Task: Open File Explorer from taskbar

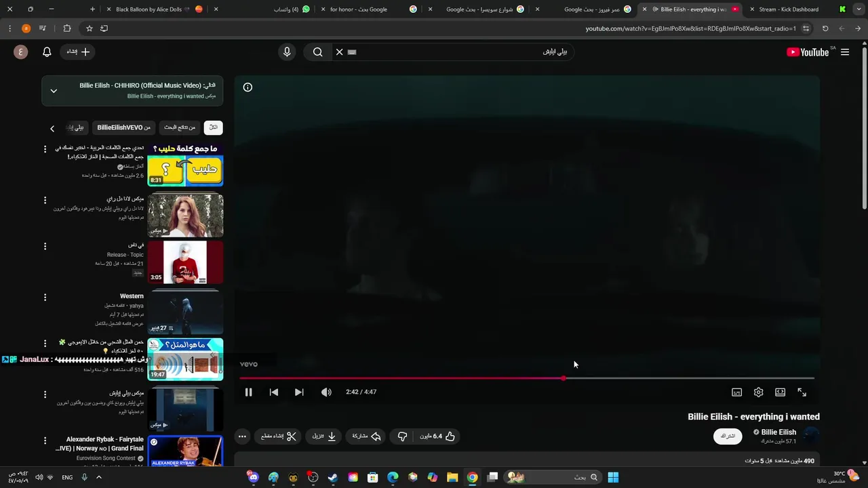Action: (x=452, y=477)
